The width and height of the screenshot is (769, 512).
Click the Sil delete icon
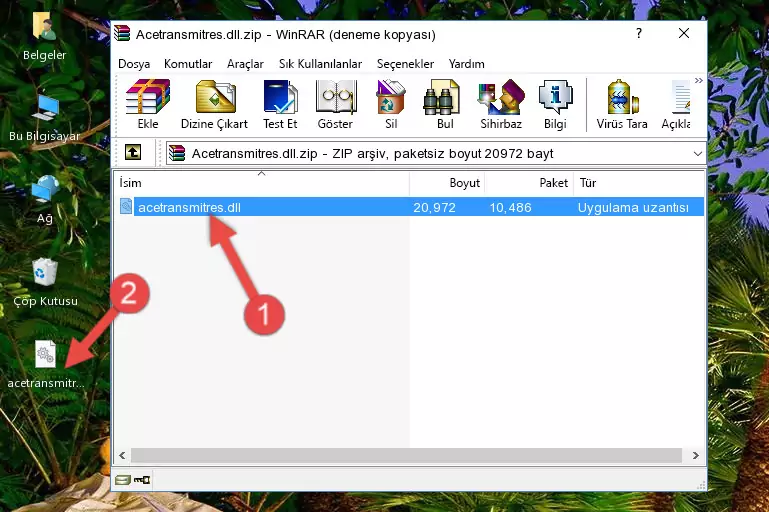[390, 97]
